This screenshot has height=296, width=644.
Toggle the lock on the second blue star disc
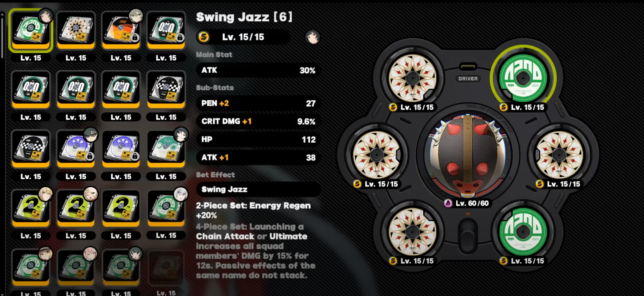pos(135,156)
